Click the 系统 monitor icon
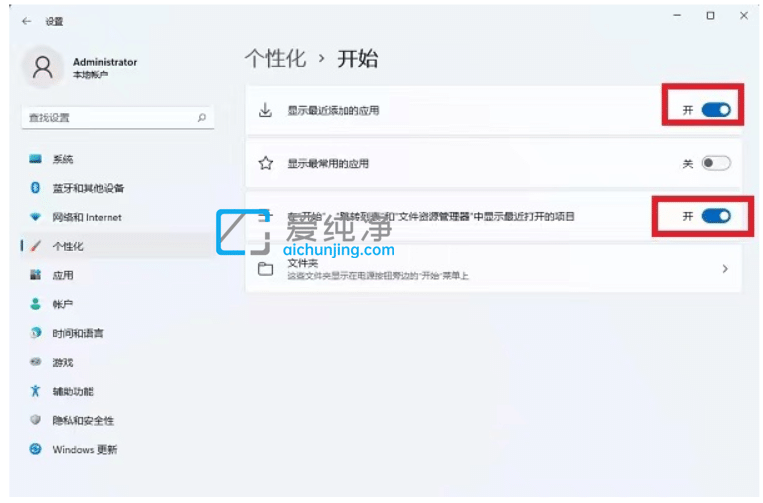763x503 pixels. point(35,159)
